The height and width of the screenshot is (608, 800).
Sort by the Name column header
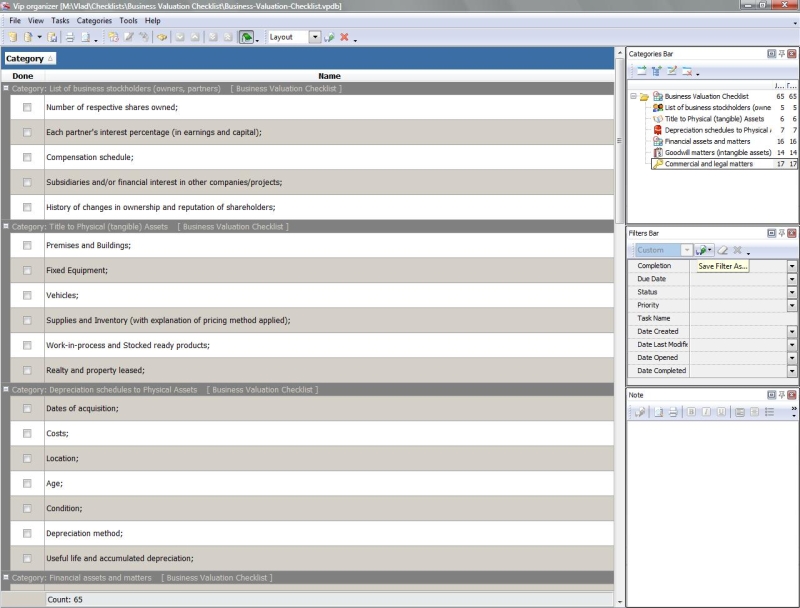(329, 76)
